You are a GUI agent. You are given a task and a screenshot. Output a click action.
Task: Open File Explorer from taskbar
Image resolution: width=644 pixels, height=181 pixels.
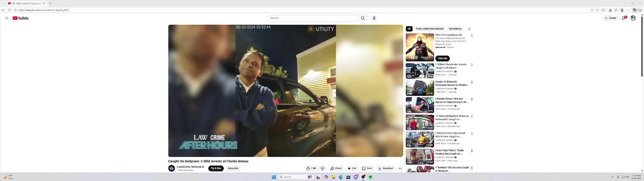[333, 177]
